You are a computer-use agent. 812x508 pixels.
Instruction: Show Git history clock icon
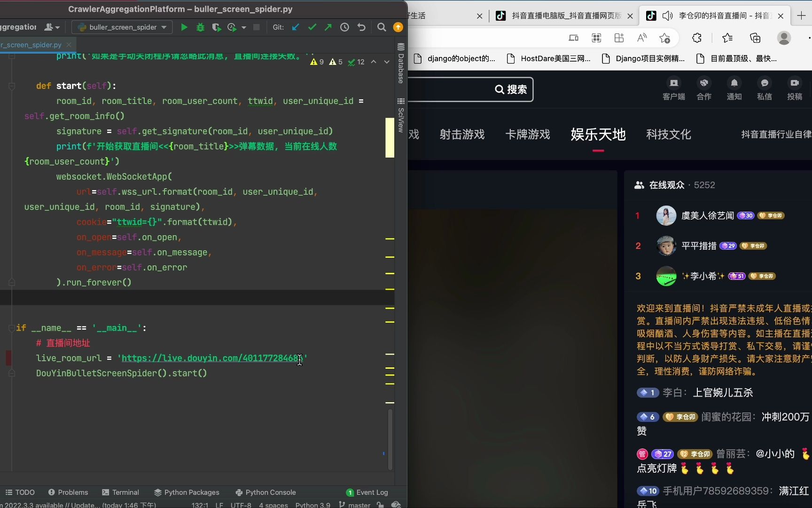344,27
